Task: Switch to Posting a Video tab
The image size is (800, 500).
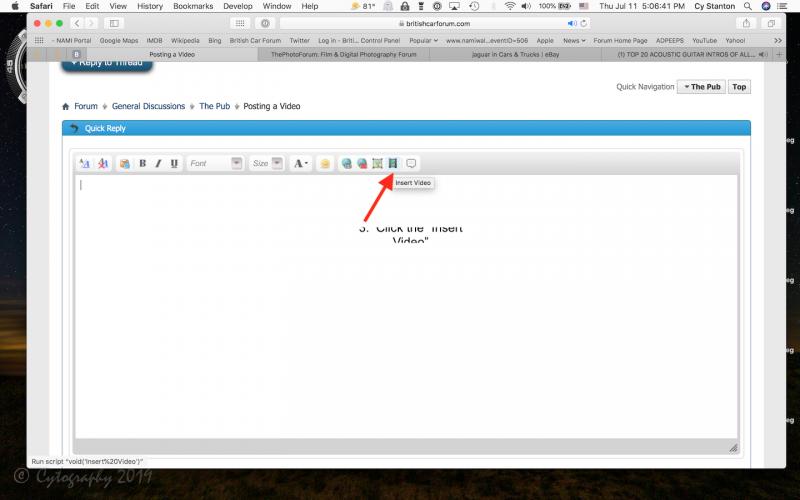Action: coord(172,55)
